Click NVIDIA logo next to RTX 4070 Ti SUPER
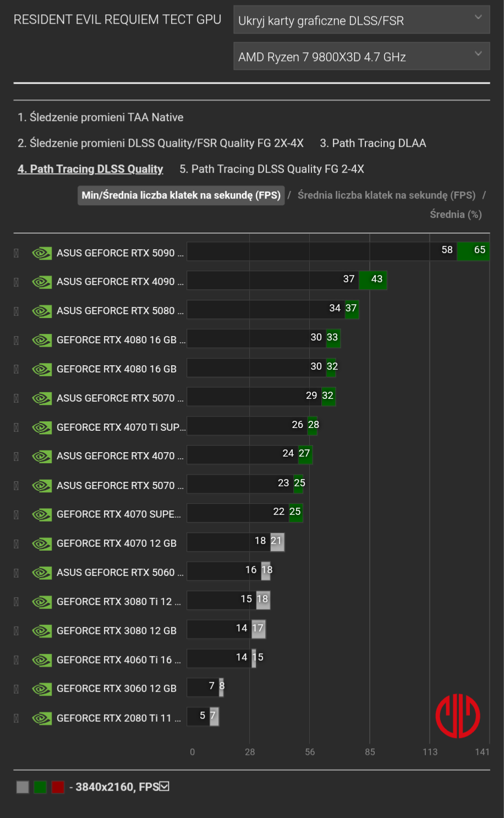Image resolution: width=504 pixels, height=818 pixels. [42, 427]
